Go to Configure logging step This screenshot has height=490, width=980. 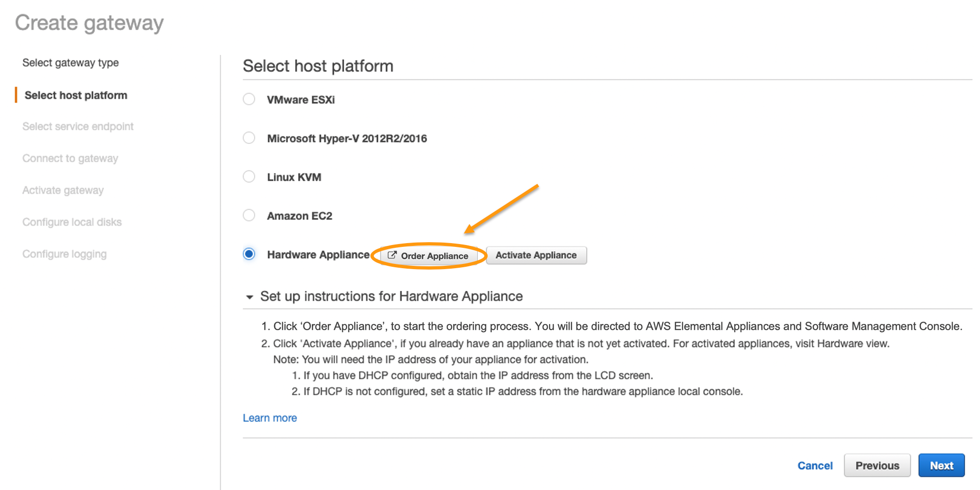(x=64, y=254)
